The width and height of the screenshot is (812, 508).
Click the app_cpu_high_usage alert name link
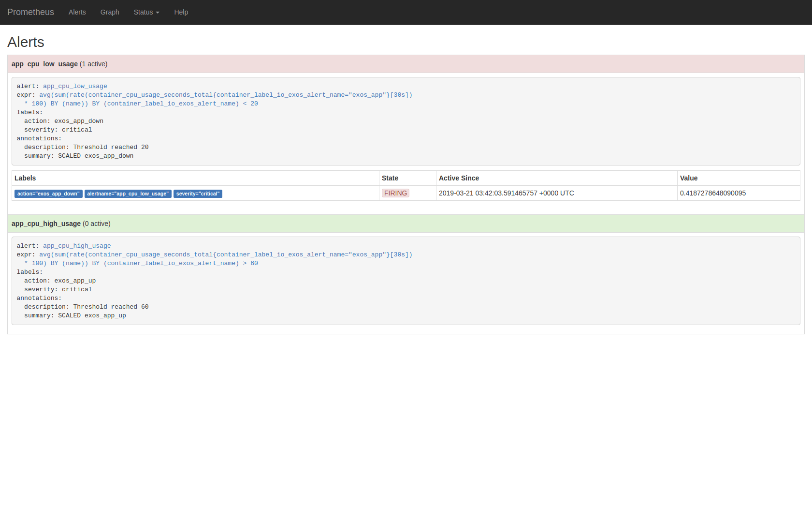[x=77, y=246]
